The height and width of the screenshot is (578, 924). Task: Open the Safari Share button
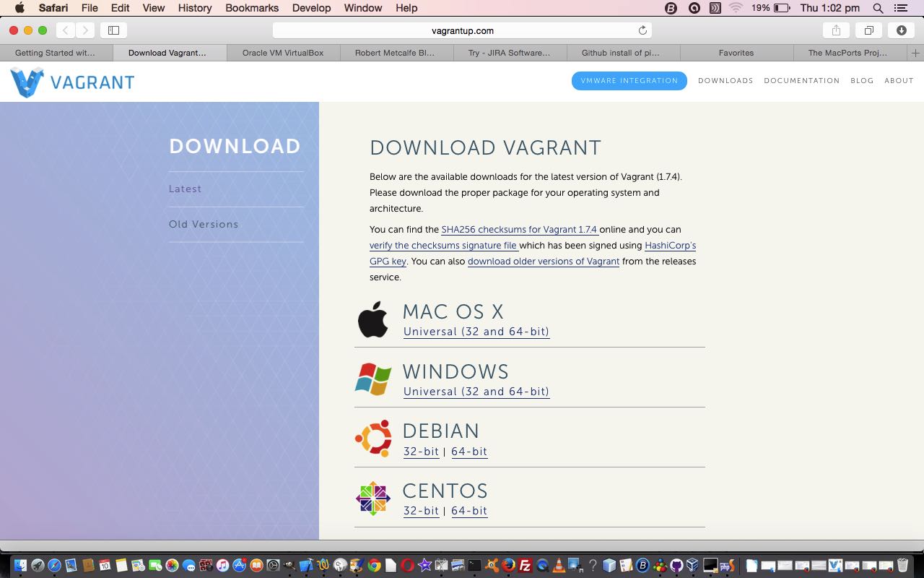pyautogui.click(x=836, y=30)
